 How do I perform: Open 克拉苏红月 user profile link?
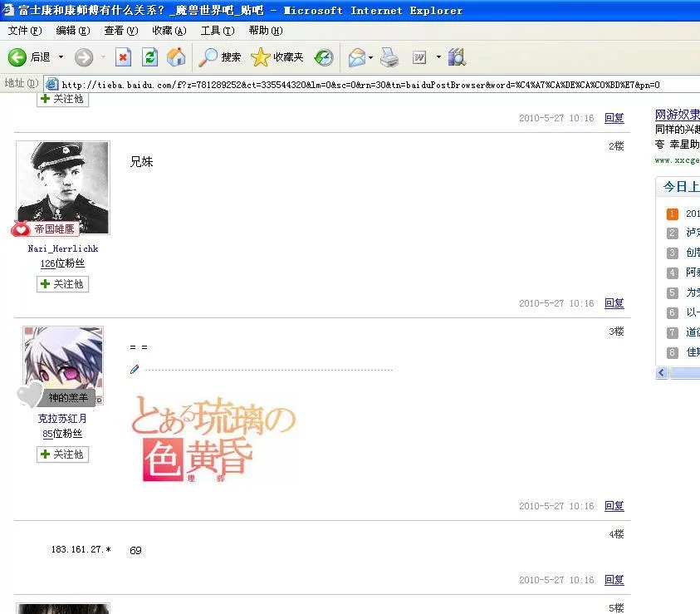62,419
